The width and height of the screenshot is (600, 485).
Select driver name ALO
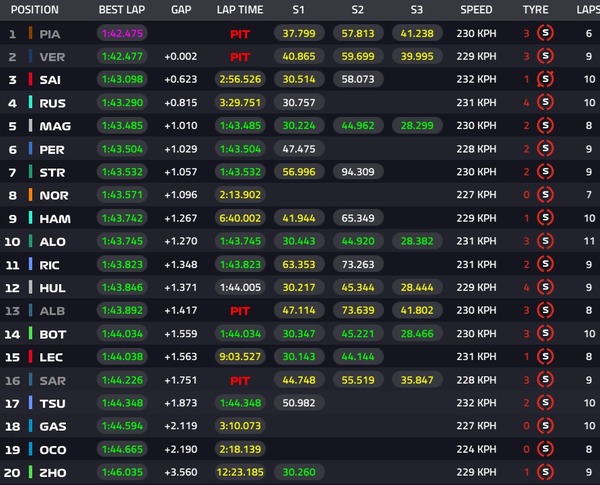point(53,242)
